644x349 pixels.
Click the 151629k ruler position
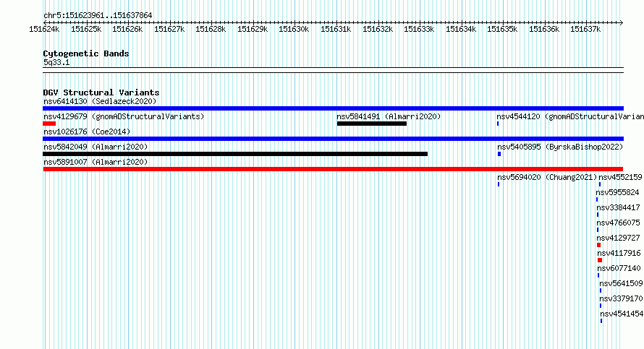coord(253,29)
